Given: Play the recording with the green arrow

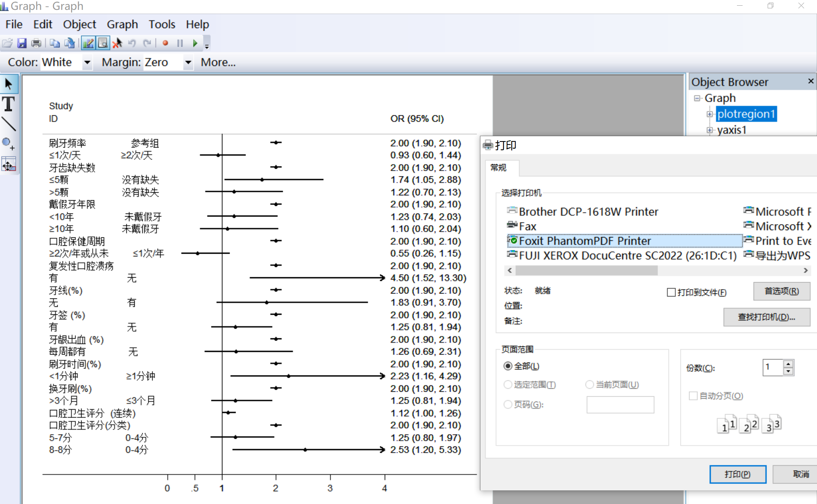Looking at the screenshot, I should click(x=195, y=43).
